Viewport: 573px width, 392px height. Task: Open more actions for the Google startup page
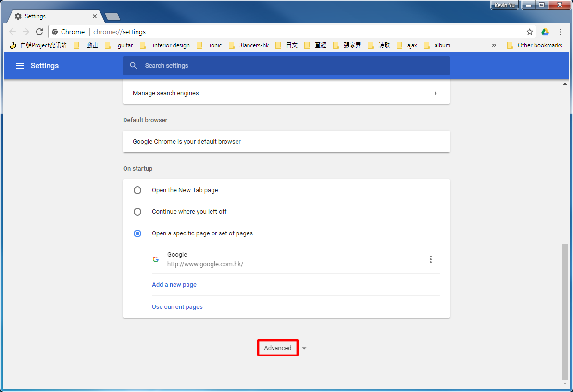[431, 259]
